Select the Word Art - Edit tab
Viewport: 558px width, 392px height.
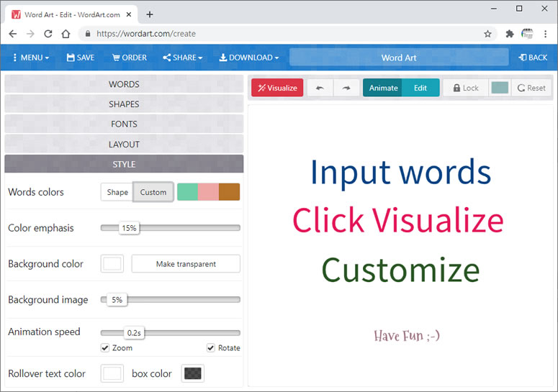pos(71,14)
